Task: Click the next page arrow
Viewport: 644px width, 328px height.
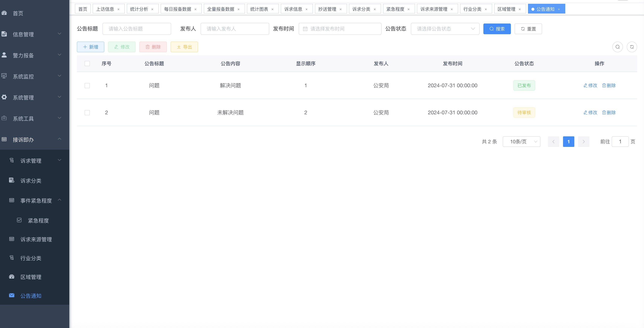Action: pos(584,142)
